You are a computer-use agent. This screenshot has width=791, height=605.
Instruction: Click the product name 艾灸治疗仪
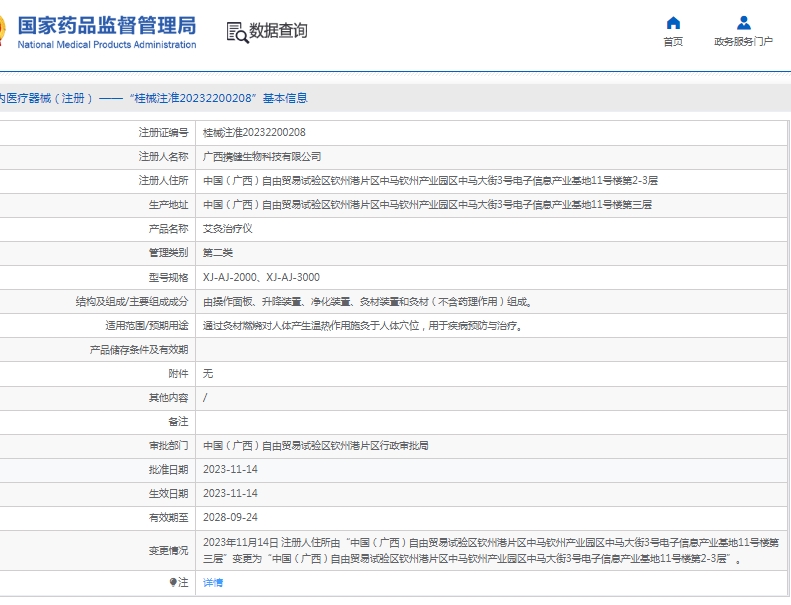click(x=228, y=229)
